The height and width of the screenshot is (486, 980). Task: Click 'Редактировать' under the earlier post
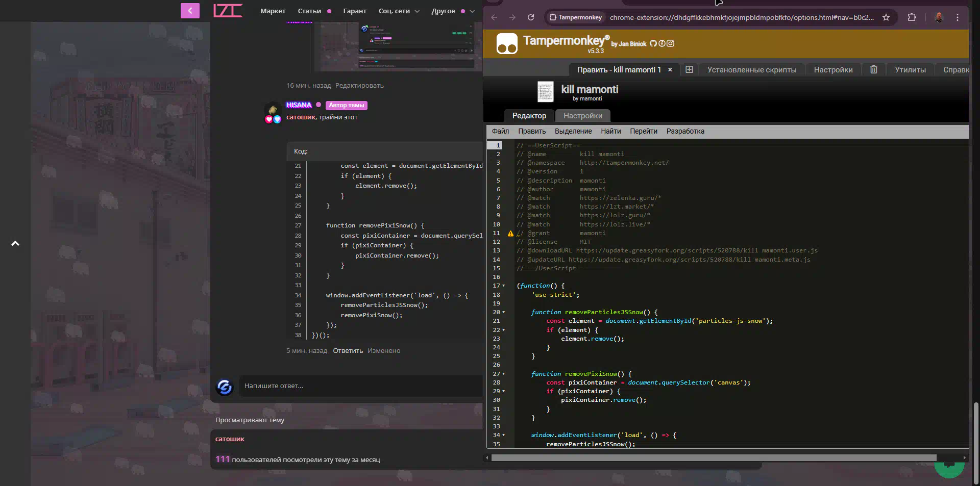tap(359, 86)
